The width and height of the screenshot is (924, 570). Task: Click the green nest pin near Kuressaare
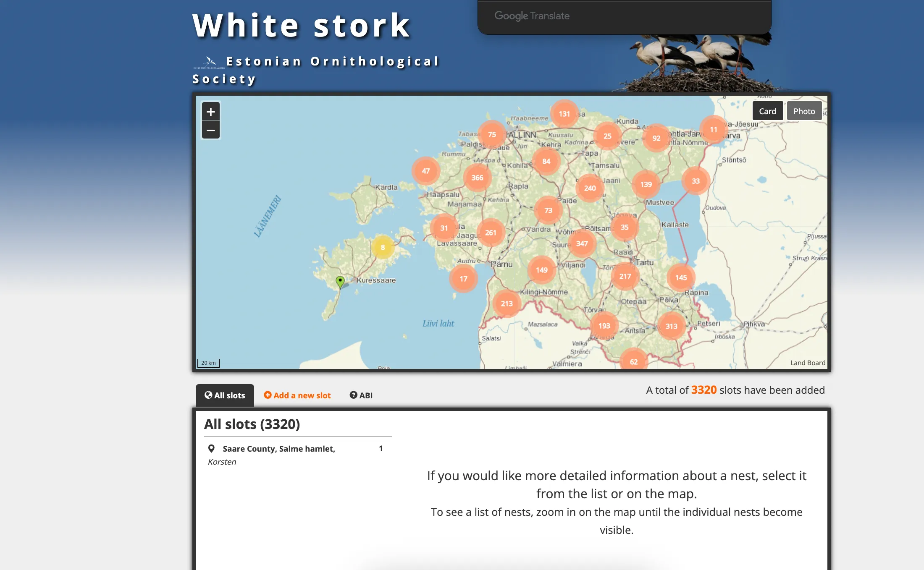pyautogui.click(x=340, y=281)
